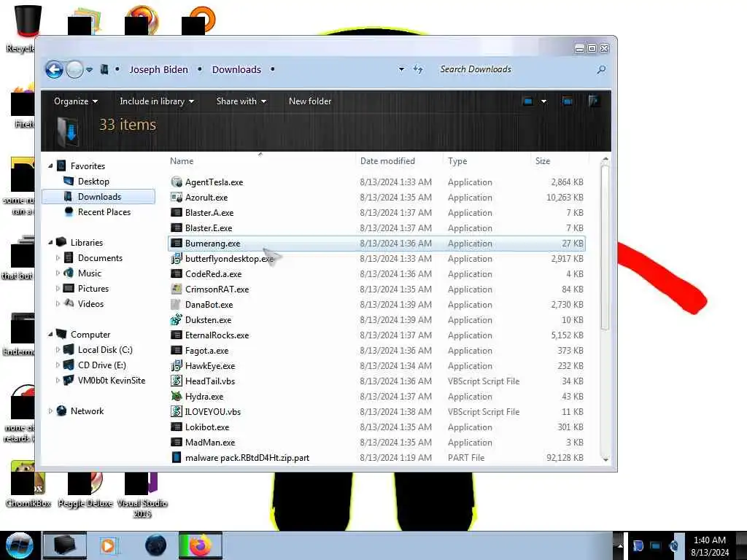Open the Include in library menu
The height and width of the screenshot is (560, 747).
tap(157, 101)
